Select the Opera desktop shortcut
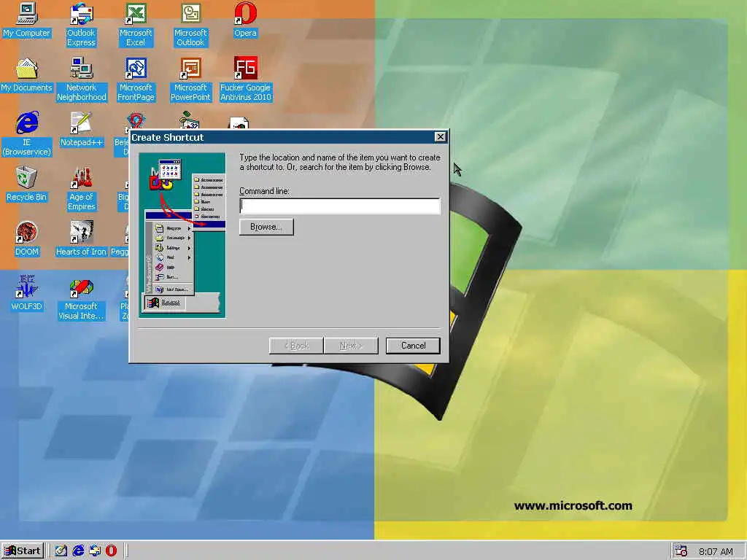This screenshot has height=560, width=747. (x=245, y=20)
